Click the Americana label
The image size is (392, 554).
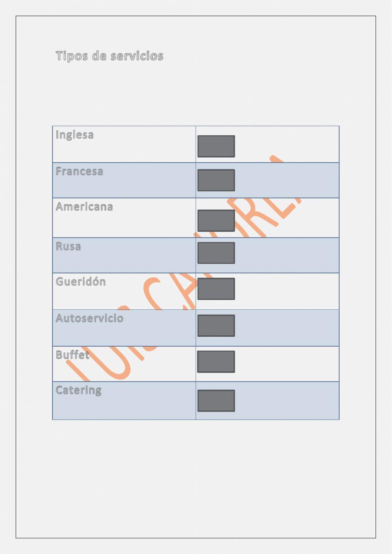84,207
